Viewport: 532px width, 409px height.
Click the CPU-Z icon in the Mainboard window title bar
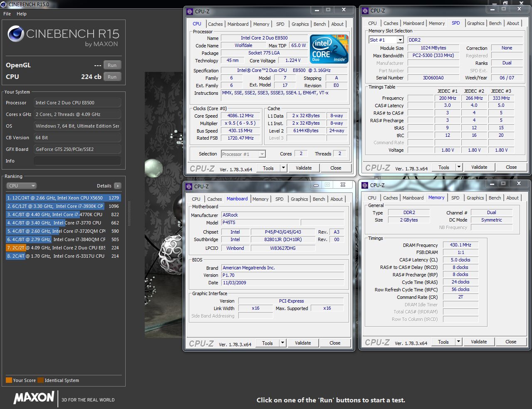(189, 186)
